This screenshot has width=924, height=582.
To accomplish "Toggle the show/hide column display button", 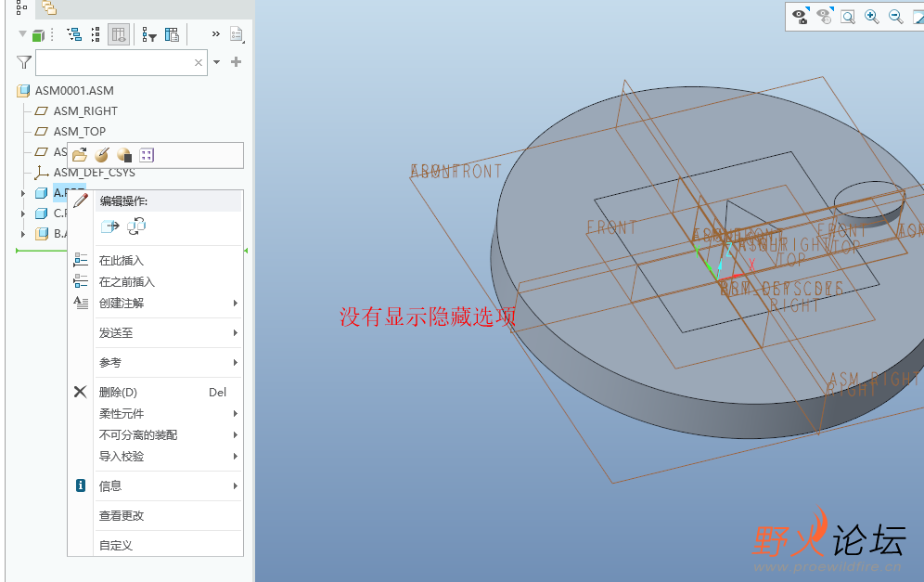I will click(118, 34).
